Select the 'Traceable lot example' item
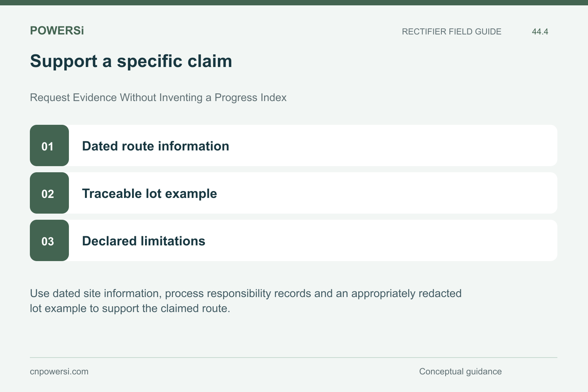The width and height of the screenshot is (588, 392). tap(294, 193)
